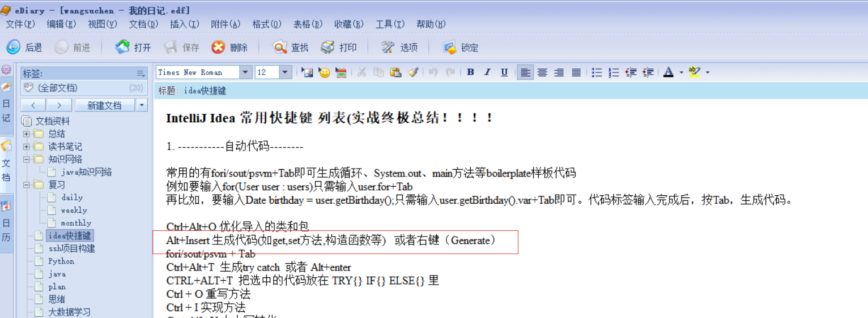Viewport: 868px width, 318px height.
Task: Click 新建文档 button
Action: 105,105
